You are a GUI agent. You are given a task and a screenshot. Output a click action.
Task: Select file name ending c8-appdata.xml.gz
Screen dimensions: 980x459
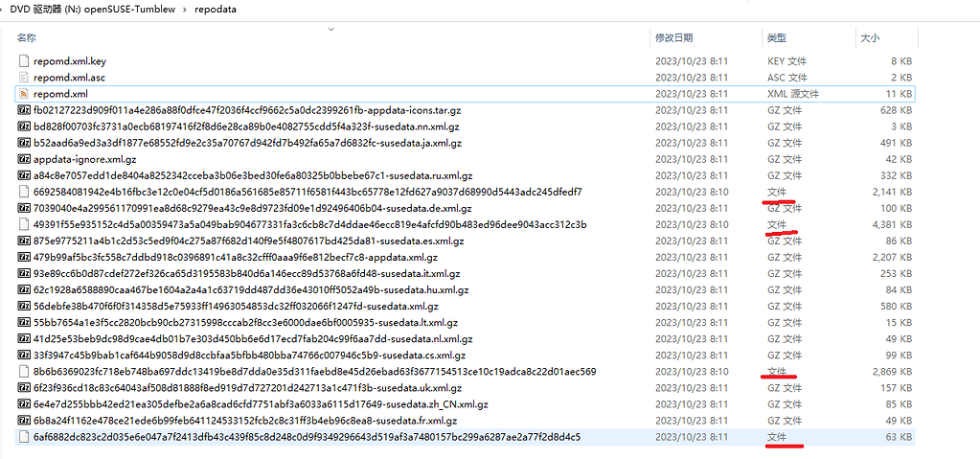tap(236, 257)
